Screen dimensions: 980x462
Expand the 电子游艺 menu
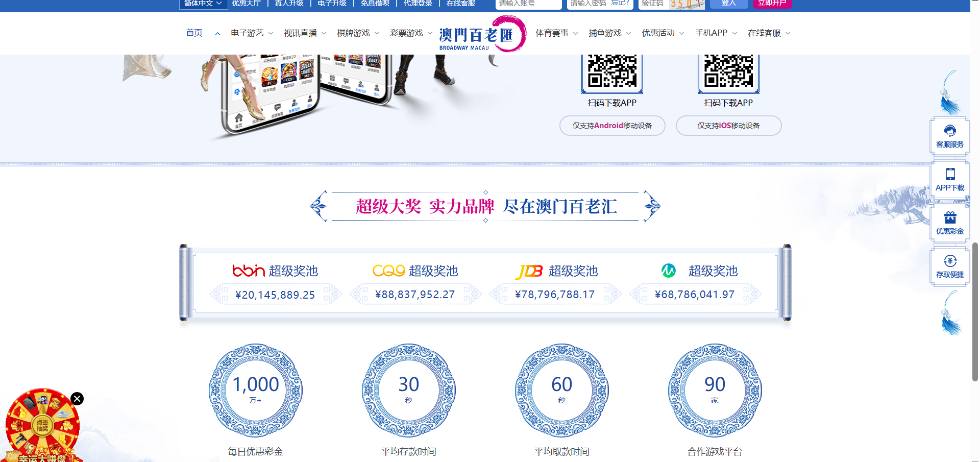252,33
